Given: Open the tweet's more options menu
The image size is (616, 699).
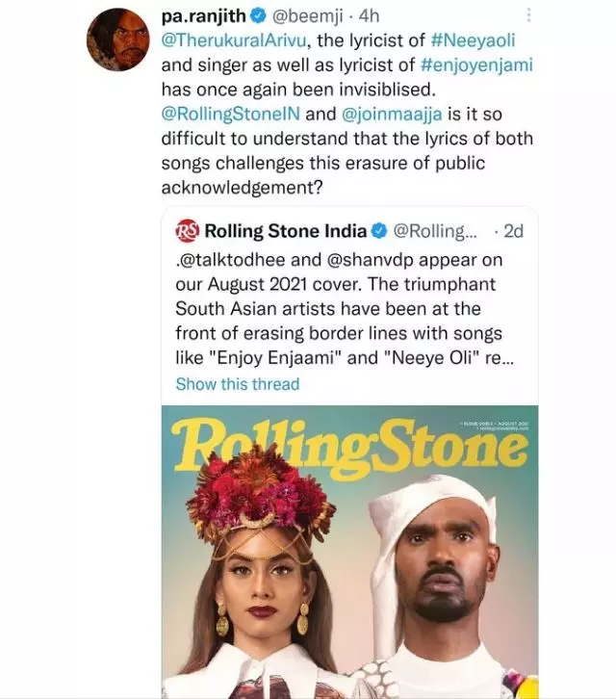Looking at the screenshot, I should (527, 16).
